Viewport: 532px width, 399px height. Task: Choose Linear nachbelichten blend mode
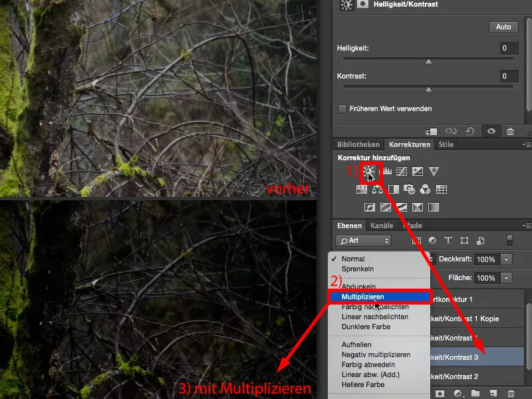379,317
